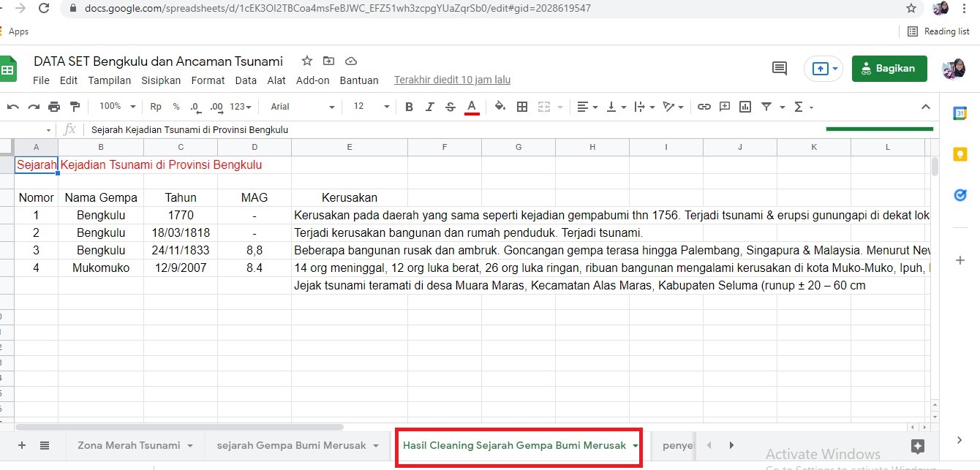The image size is (980, 470).
Task: Open comment history icon near Bagikan
Action: click(x=780, y=68)
